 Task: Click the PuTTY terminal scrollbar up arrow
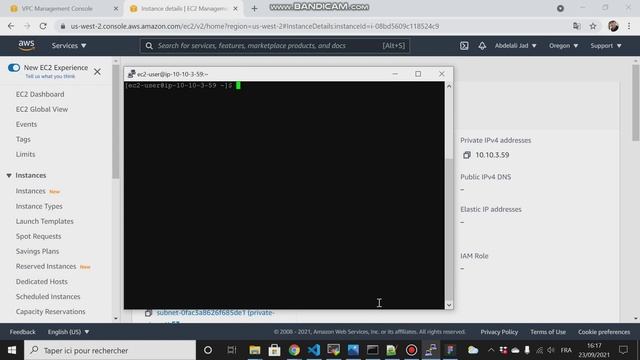[x=449, y=86]
